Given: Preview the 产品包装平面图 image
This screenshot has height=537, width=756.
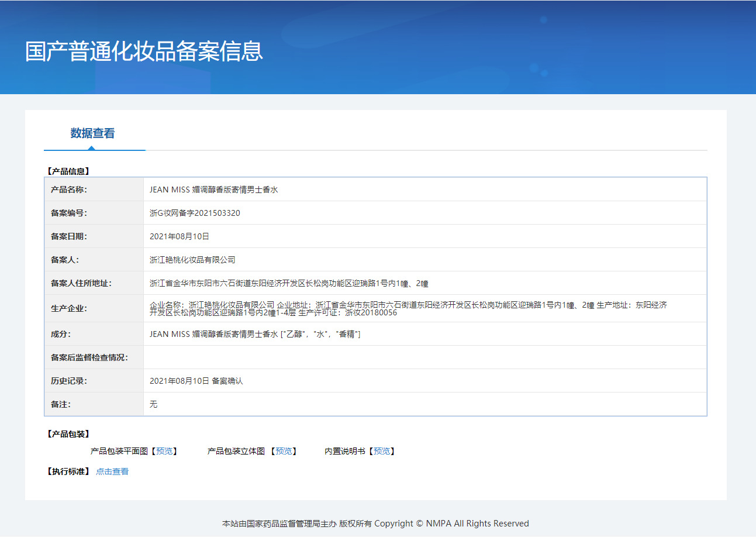Looking at the screenshot, I should coord(165,451).
